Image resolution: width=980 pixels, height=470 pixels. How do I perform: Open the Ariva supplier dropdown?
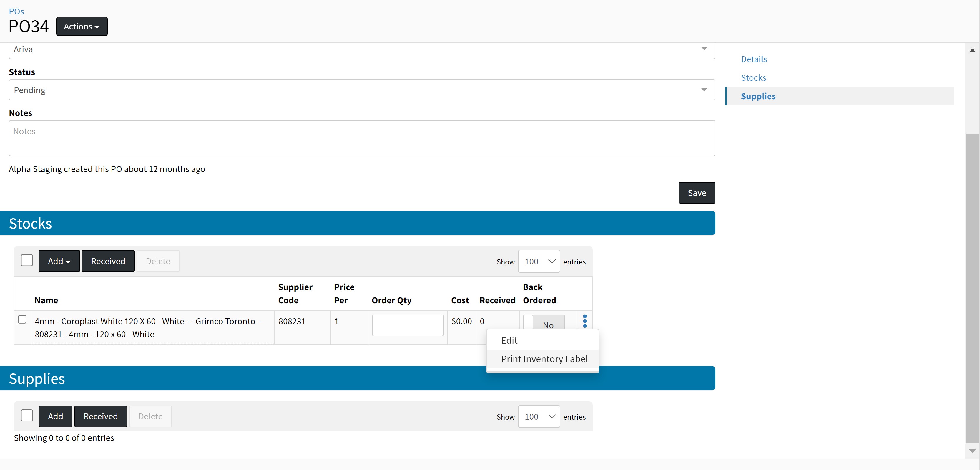(x=361, y=49)
